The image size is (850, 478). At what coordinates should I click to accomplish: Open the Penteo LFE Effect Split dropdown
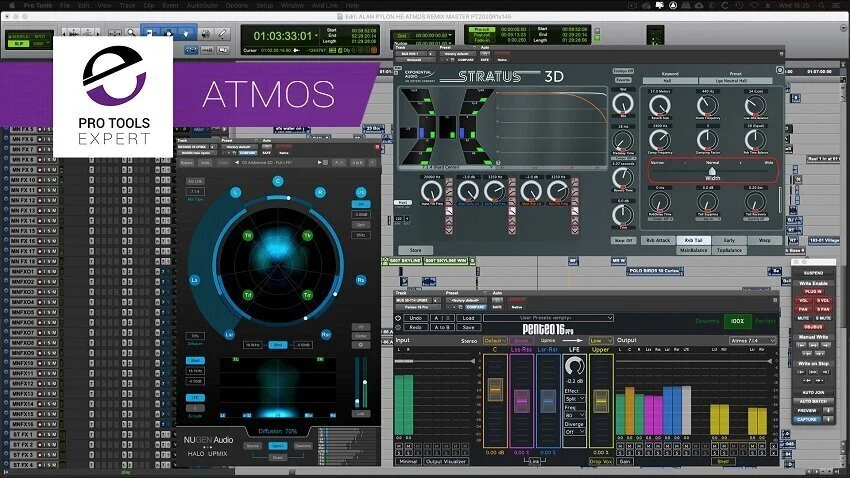click(x=574, y=398)
